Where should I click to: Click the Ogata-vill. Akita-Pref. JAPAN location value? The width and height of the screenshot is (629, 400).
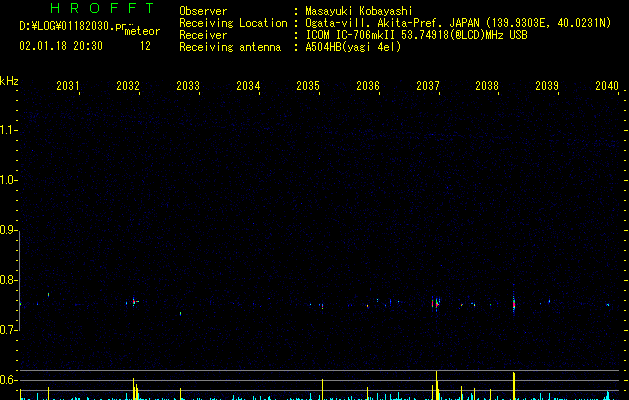(458, 23)
